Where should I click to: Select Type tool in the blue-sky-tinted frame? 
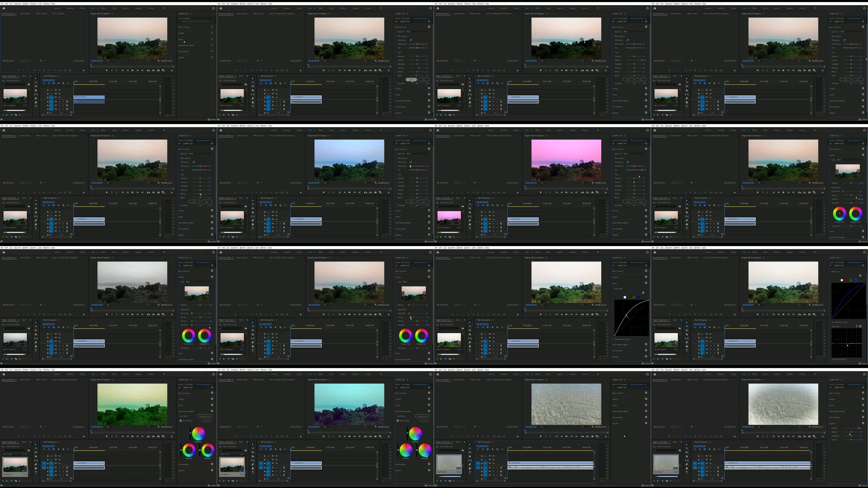(x=253, y=228)
